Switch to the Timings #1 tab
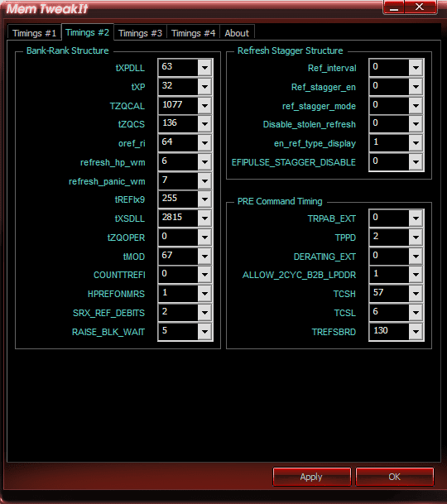This screenshot has height=504, width=447. 34,33
